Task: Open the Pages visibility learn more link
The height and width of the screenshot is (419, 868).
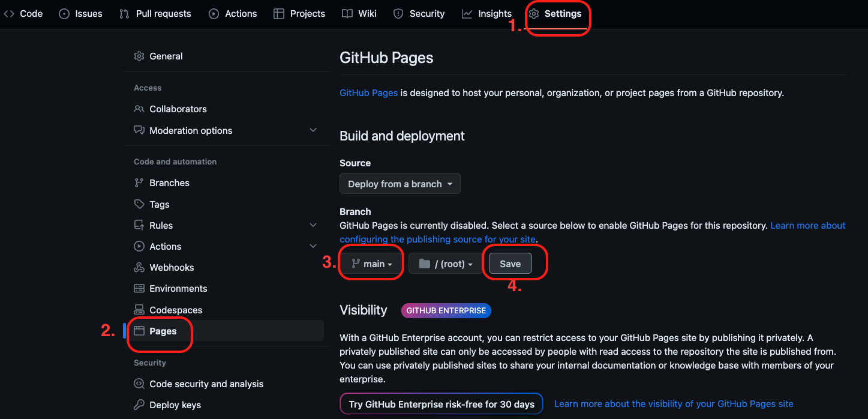Action: click(x=674, y=404)
